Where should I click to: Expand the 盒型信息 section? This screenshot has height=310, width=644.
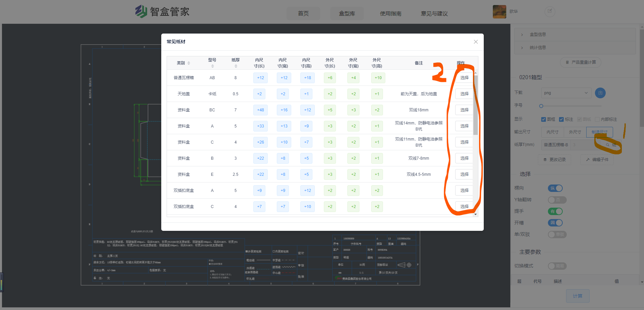(x=575, y=35)
